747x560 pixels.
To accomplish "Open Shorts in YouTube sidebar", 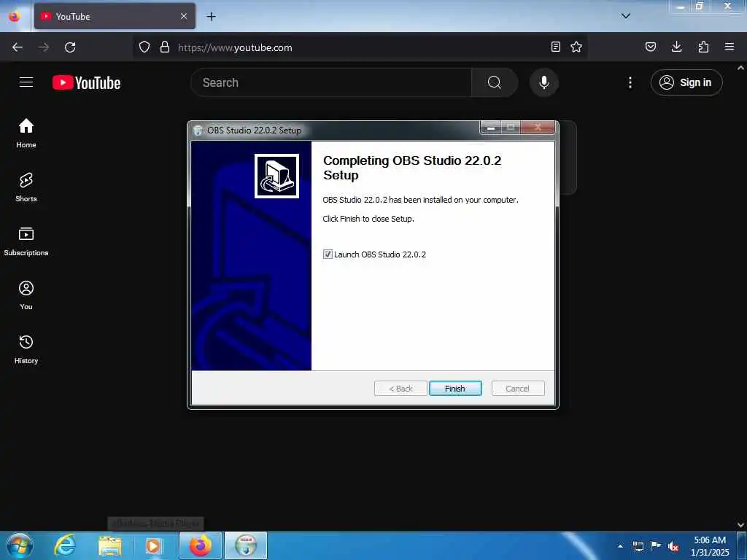I will tap(26, 187).
